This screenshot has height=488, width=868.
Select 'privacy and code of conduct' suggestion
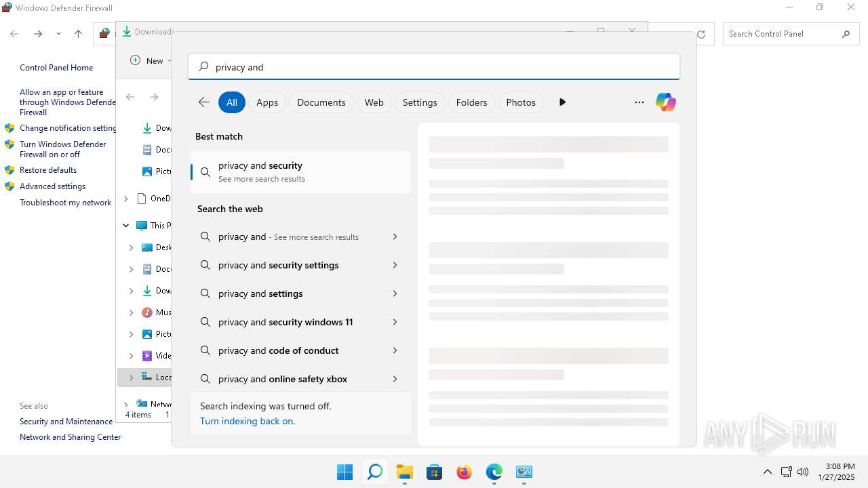pyautogui.click(x=301, y=350)
